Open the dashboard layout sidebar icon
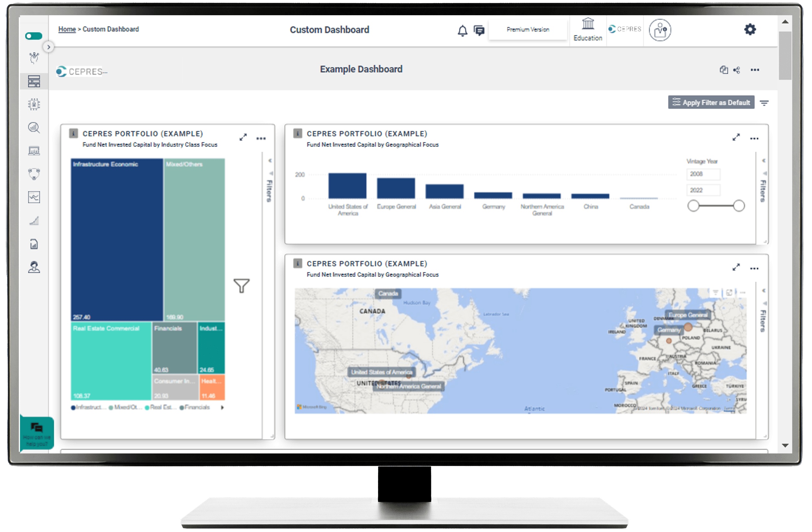Image resolution: width=812 pixels, height=532 pixels. point(34,81)
